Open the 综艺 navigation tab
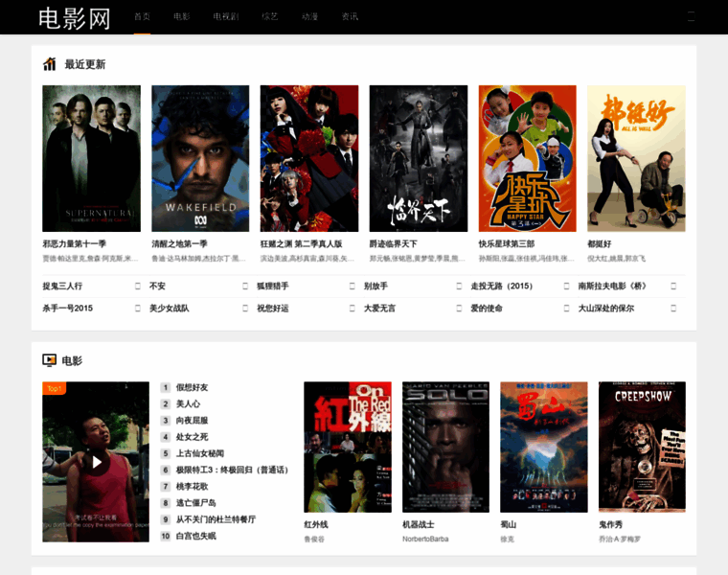This screenshot has width=728, height=575. click(x=270, y=16)
